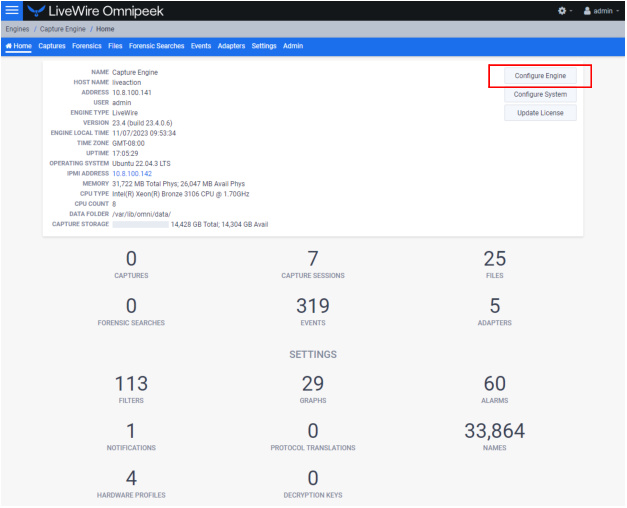Click the engine local time 11/07/2023 09:53:34
627x508 pixels.
pyautogui.click(x=144, y=133)
